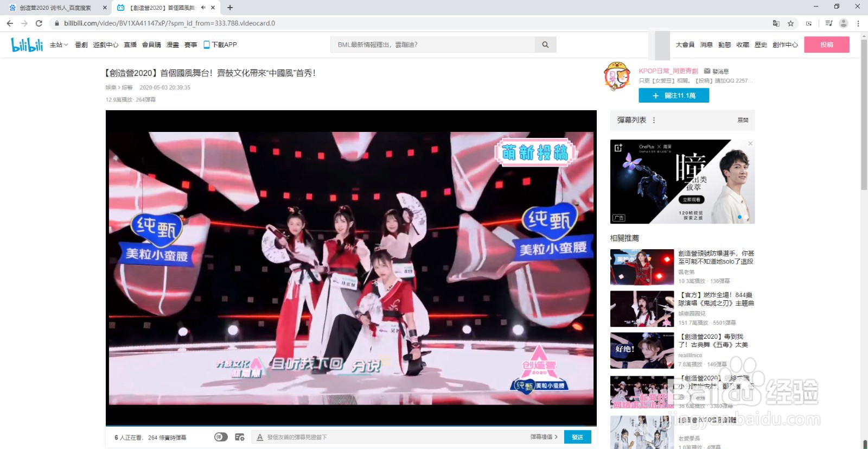Image resolution: width=868 pixels, height=449 pixels.
Task: Open picture-in-picture extension icon
Action: pyautogui.click(x=809, y=23)
